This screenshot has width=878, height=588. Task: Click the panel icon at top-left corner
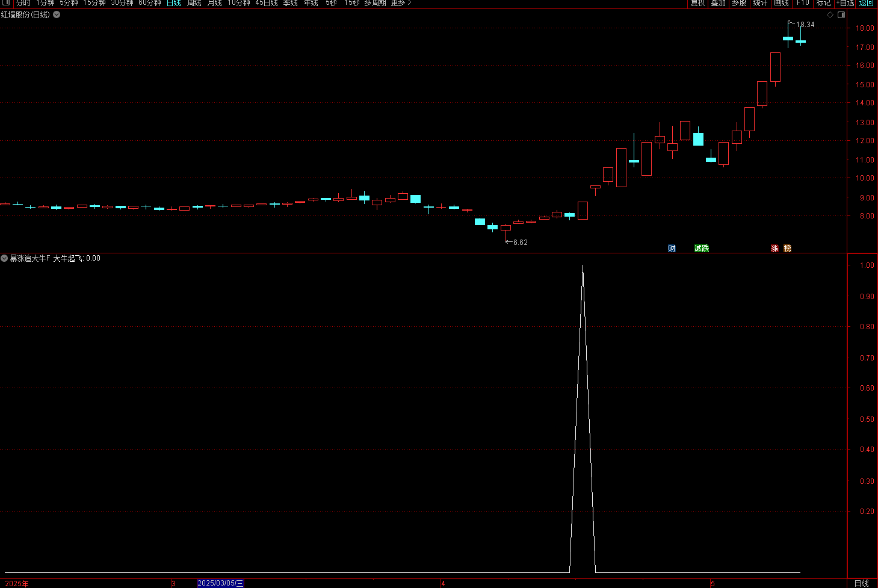6,3
